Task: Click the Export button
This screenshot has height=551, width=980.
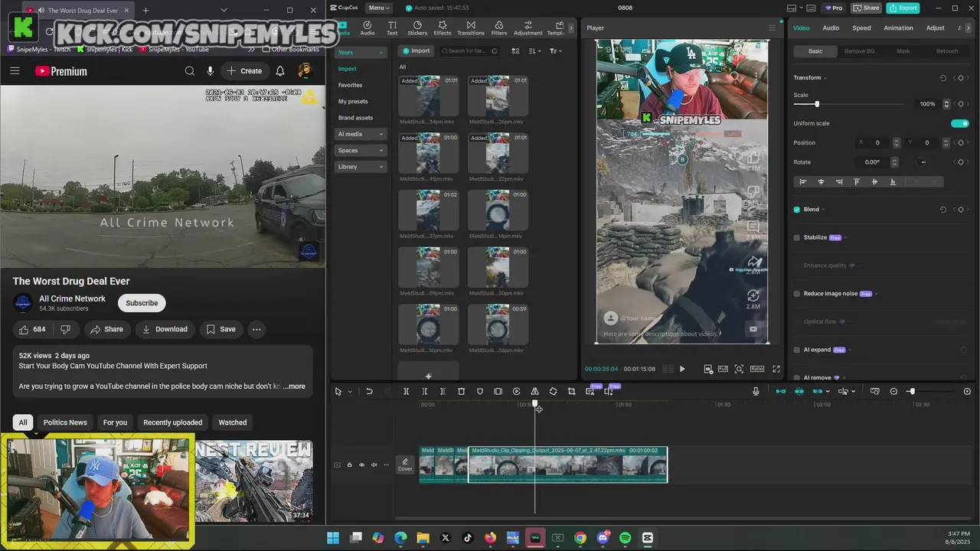Action: click(x=903, y=8)
